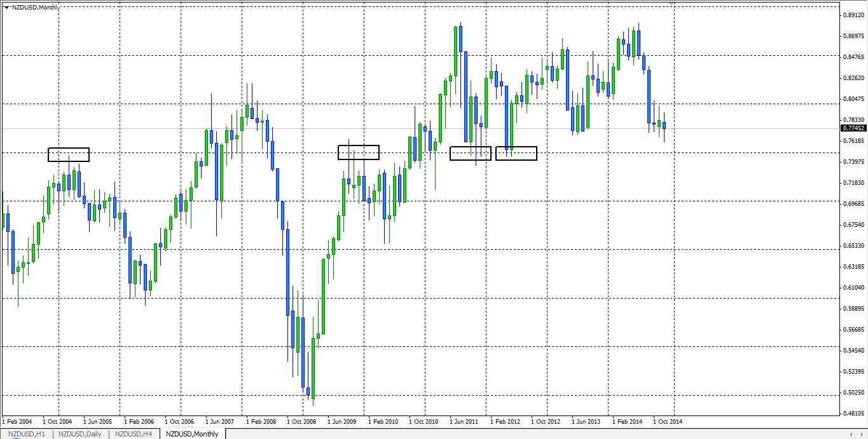Switch to the NZDUSD,Daily chart tab
The width and height of the screenshot is (868, 439).
80,434
